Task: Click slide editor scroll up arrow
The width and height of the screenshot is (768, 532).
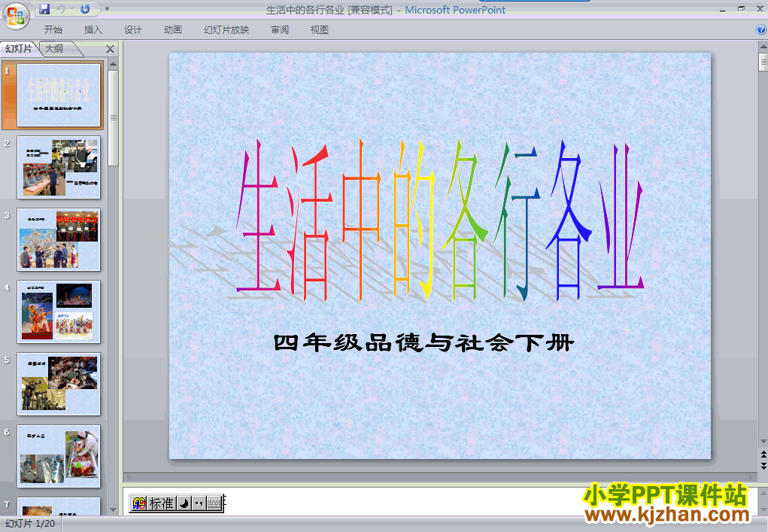Action: [763, 47]
